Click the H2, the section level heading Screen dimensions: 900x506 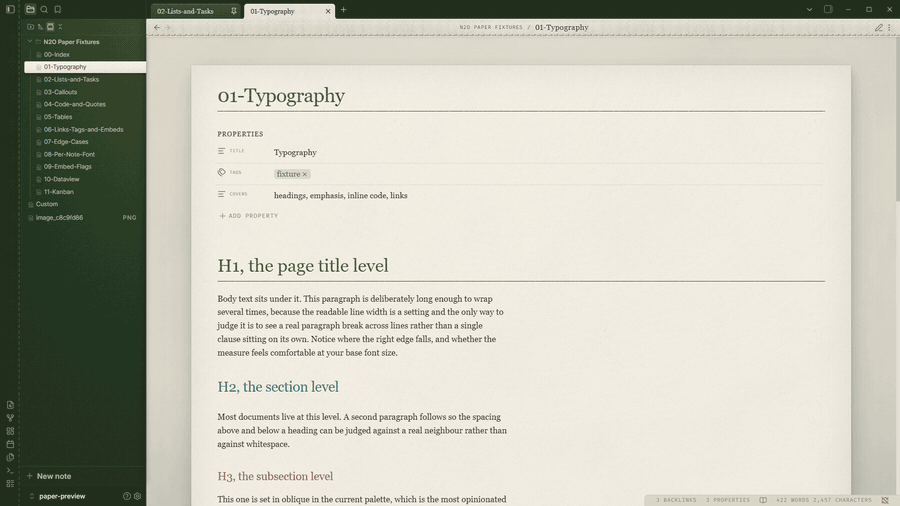pos(278,387)
